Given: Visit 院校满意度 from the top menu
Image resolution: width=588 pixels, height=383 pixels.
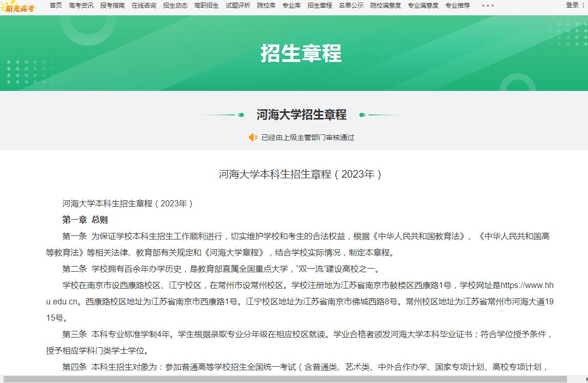Looking at the screenshot, I should pyautogui.click(x=386, y=5).
